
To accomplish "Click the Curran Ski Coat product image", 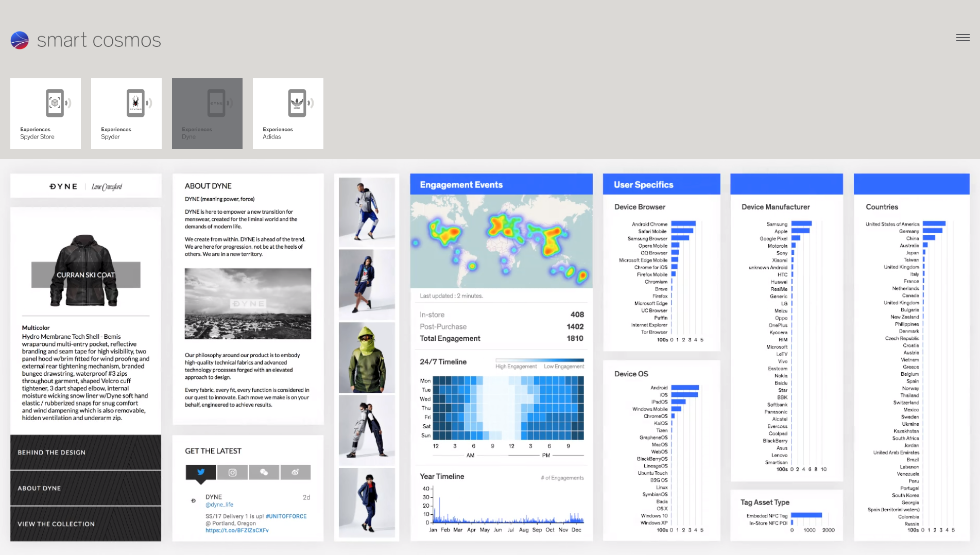I will tap(85, 270).
